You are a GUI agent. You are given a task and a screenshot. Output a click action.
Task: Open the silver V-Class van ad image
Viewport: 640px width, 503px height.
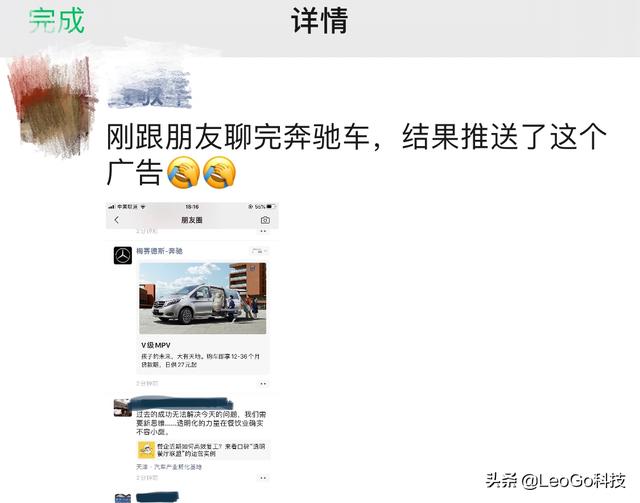coord(202,298)
